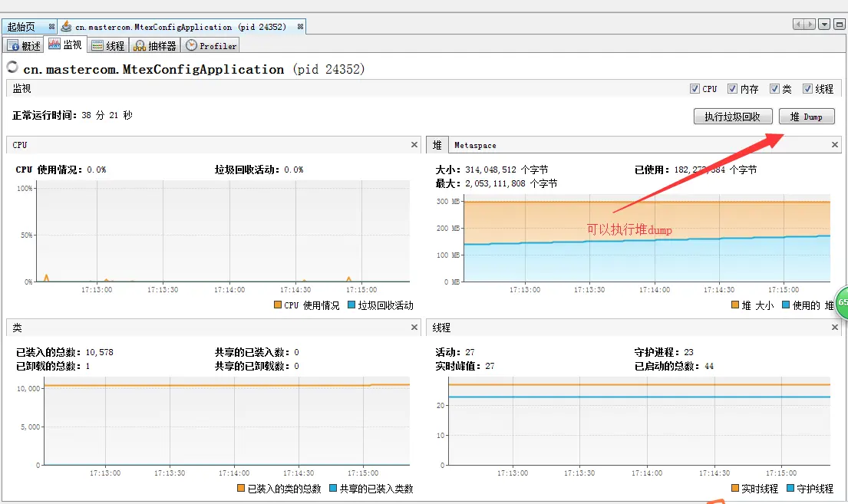Maximize the document window icon

coord(839,25)
